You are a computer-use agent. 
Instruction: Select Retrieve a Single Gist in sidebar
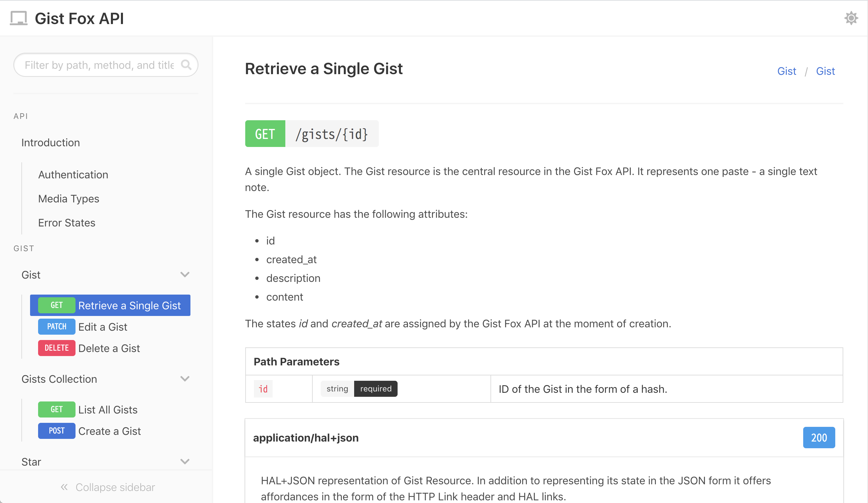[x=110, y=305]
